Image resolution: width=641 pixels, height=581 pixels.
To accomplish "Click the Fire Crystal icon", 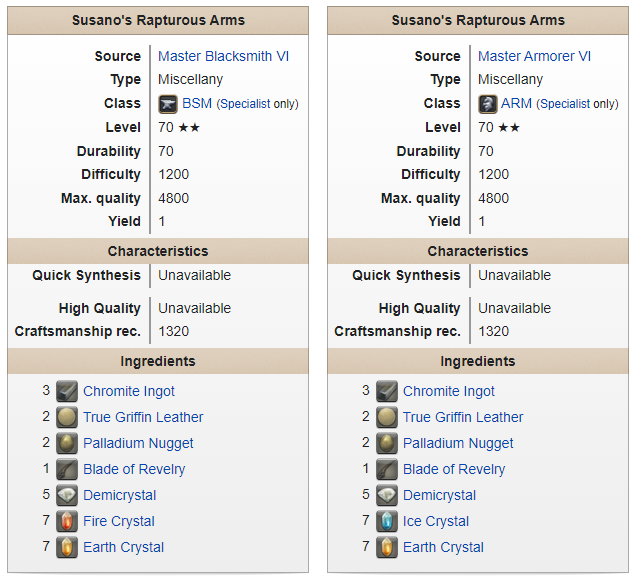I will coord(67,522).
